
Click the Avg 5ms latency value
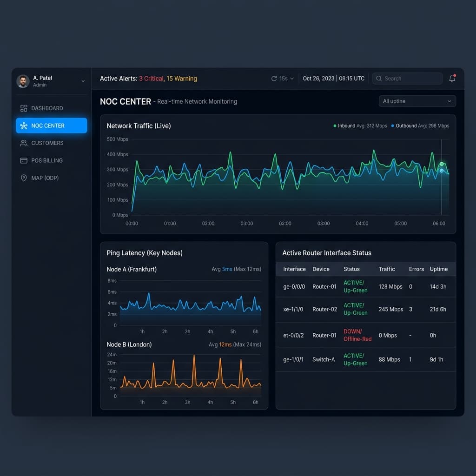222,269
